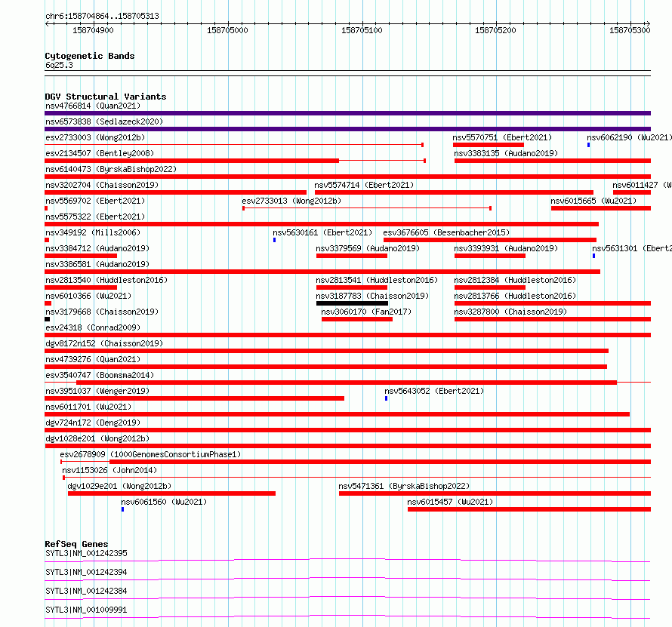Click the blue marker under nsv5631301
672x627 pixels.
pyautogui.click(x=593, y=256)
